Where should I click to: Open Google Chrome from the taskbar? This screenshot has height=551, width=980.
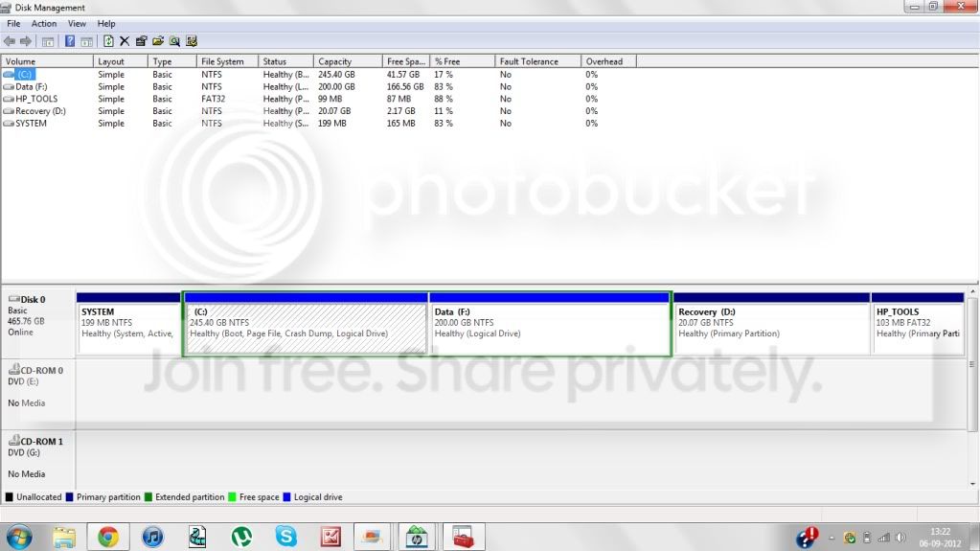coord(107,538)
